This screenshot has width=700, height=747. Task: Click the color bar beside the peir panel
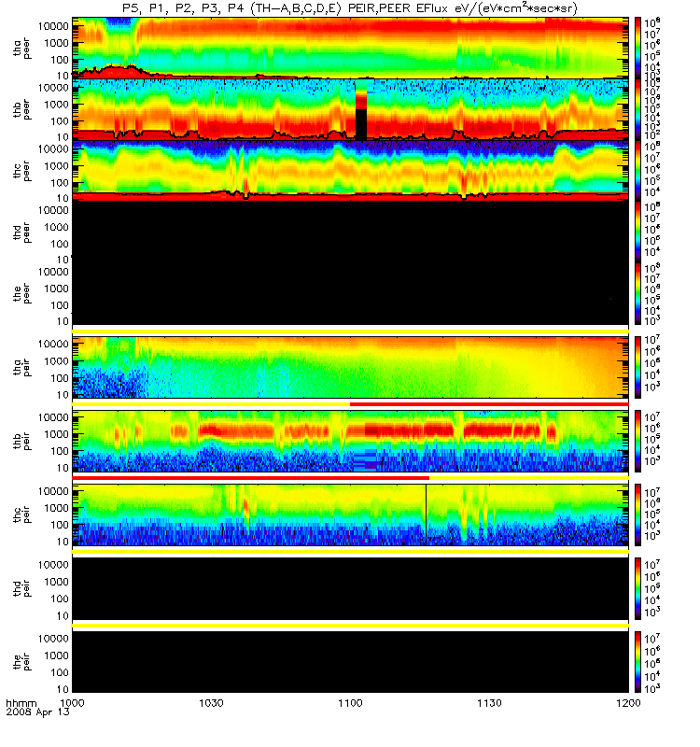[x=637, y=662]
